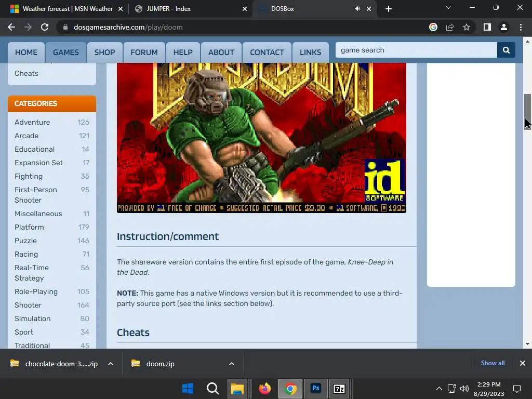Open the ABOUT navigation item
Viewport: 532px width, 399px height.
(x=221, y=52)
